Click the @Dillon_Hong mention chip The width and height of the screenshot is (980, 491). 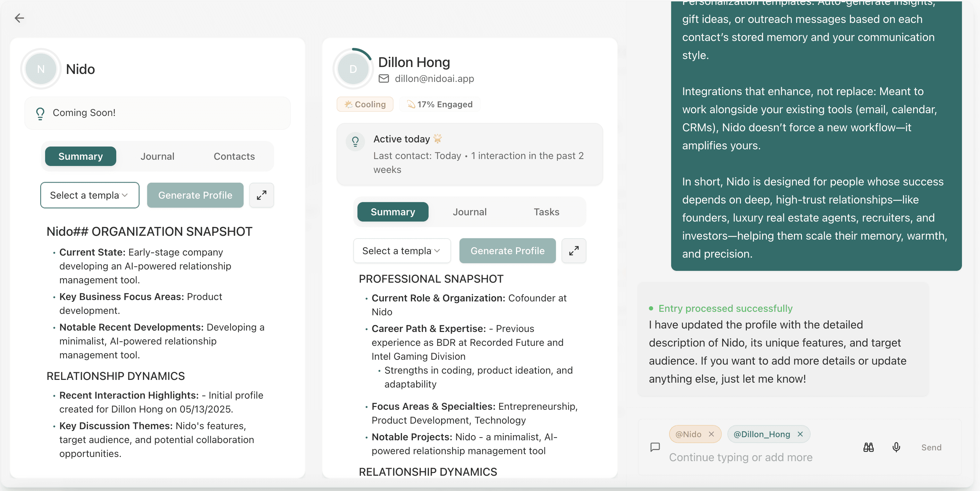pos(768,434)
